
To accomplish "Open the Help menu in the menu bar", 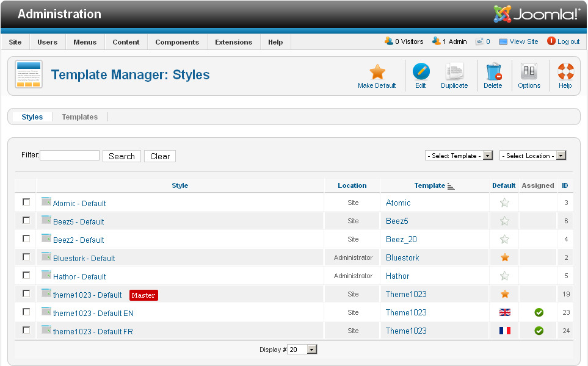I will click(275, 42).
